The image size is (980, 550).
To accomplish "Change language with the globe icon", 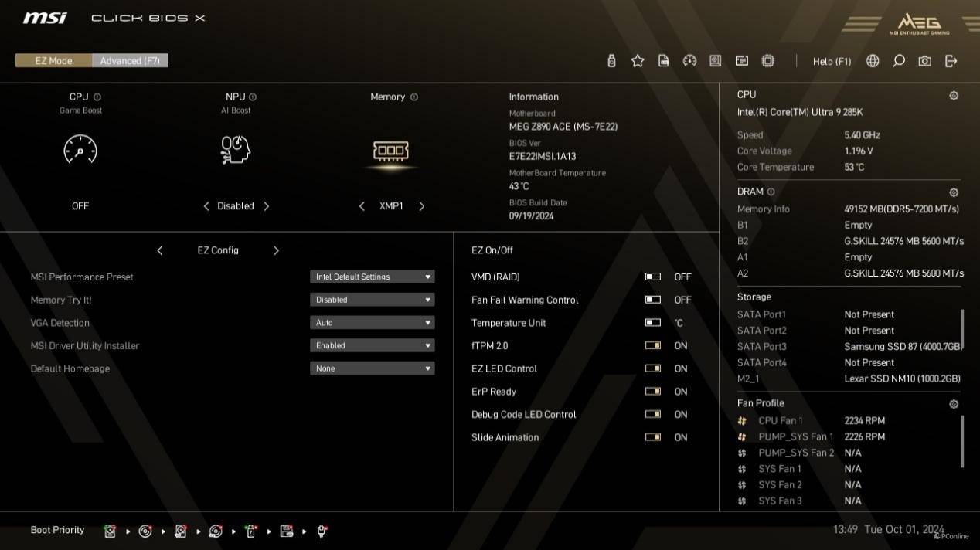I will (x=873, y=61).
